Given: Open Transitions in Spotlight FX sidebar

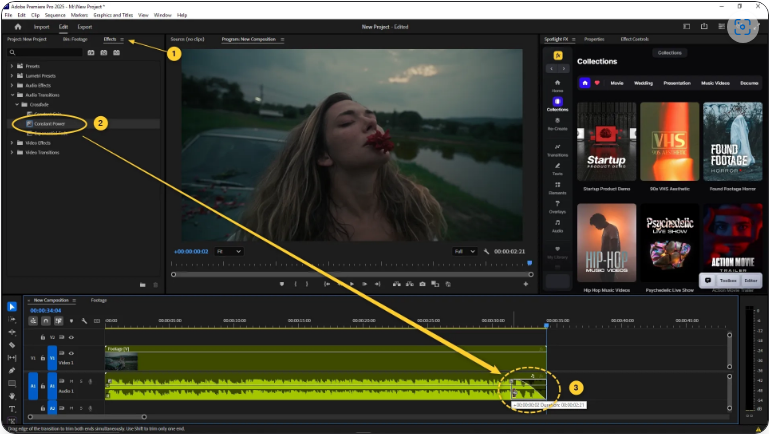Looking at the screenshot, I should (558, 150).
